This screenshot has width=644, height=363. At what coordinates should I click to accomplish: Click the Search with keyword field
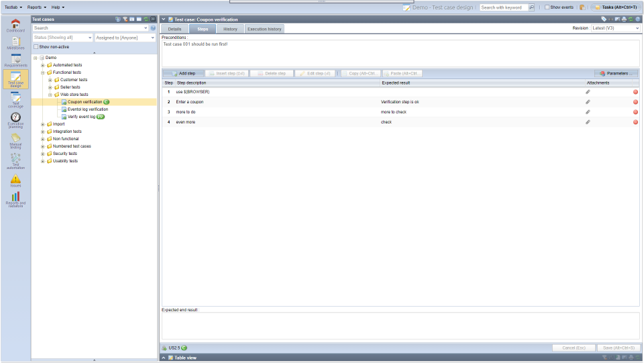pos(504,7)
